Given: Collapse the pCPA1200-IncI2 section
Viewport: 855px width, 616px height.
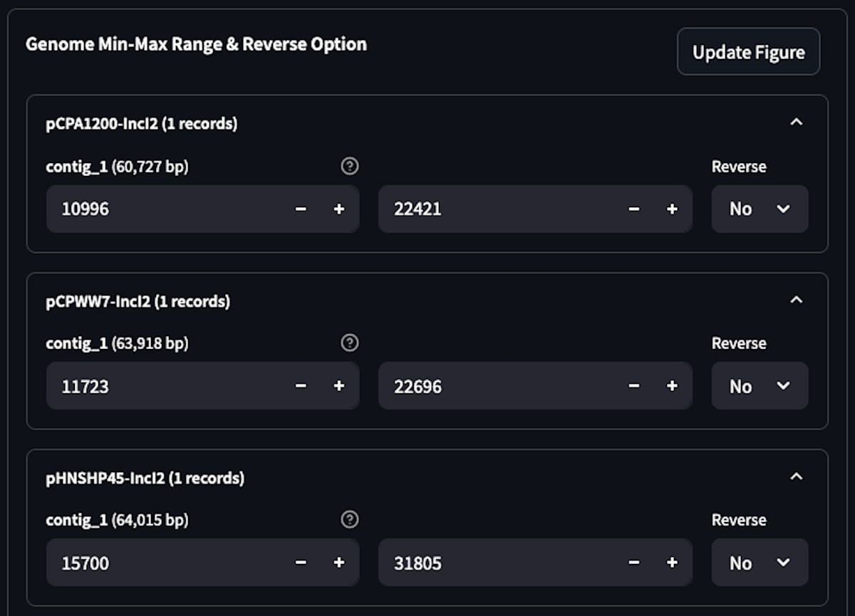Looking at the screenshot, I should point(797,122).
